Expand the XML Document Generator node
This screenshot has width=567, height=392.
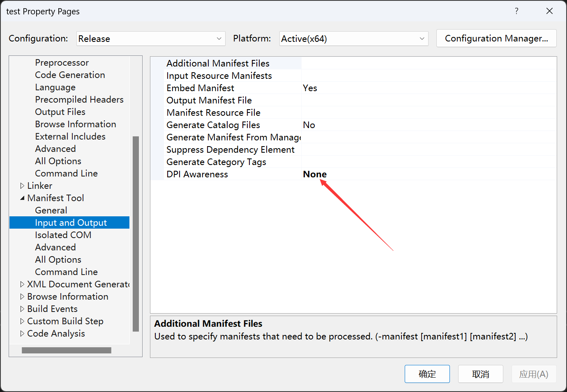tap(22, 284)
